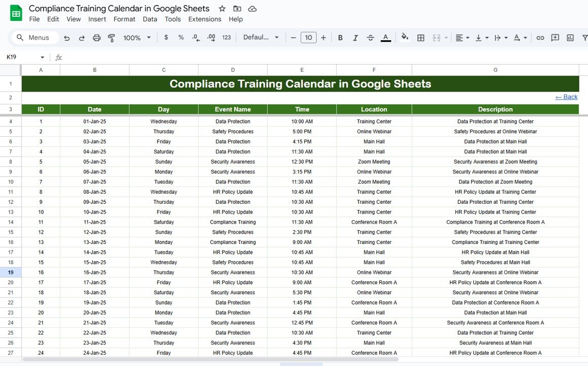The width and height of the screenshot is (588, 366).
Task: Decrease decimal places
Action: pos(196,38)
